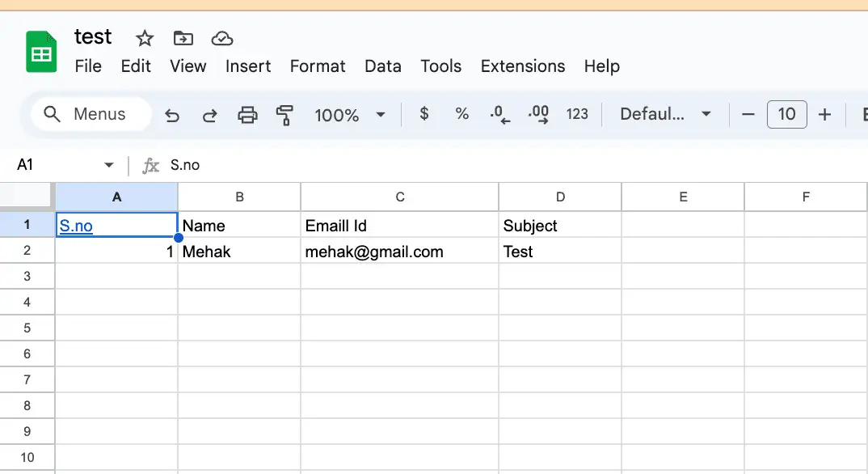Screen dimensions: 868x474
Task: Increase font size with plus button
Action: click(824, 115)
